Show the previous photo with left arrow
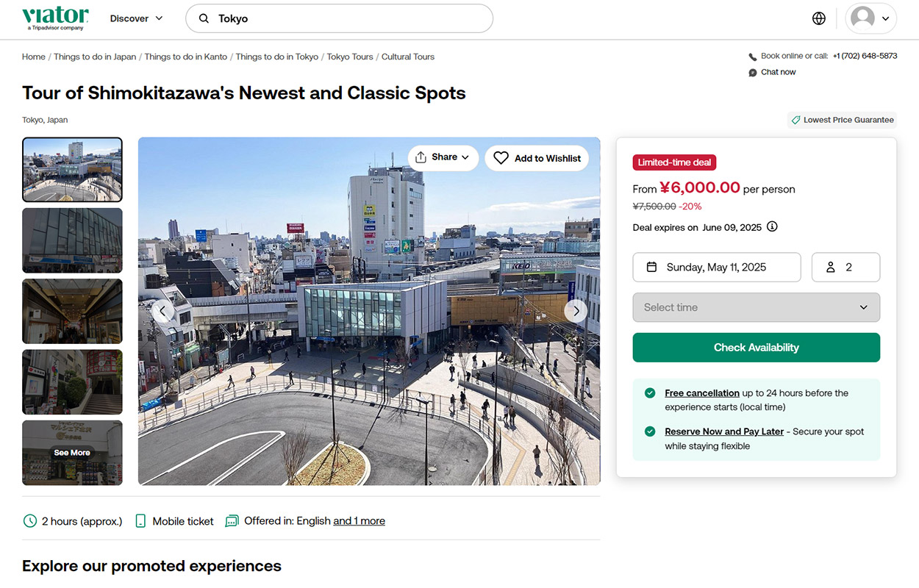The image size is (919, 588). (162, 311)
